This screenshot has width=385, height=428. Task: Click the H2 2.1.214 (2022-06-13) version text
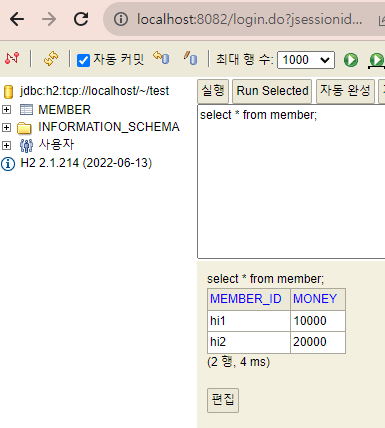86,163
